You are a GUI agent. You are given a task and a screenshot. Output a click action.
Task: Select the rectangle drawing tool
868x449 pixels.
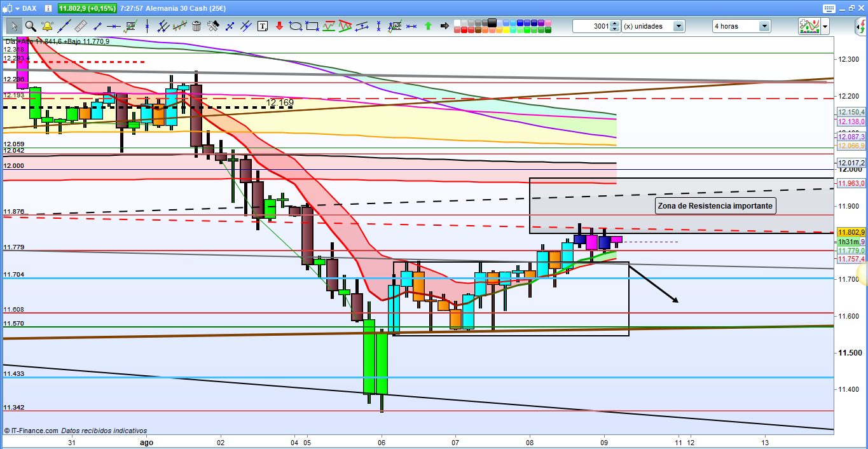click(x=312, y=26)
